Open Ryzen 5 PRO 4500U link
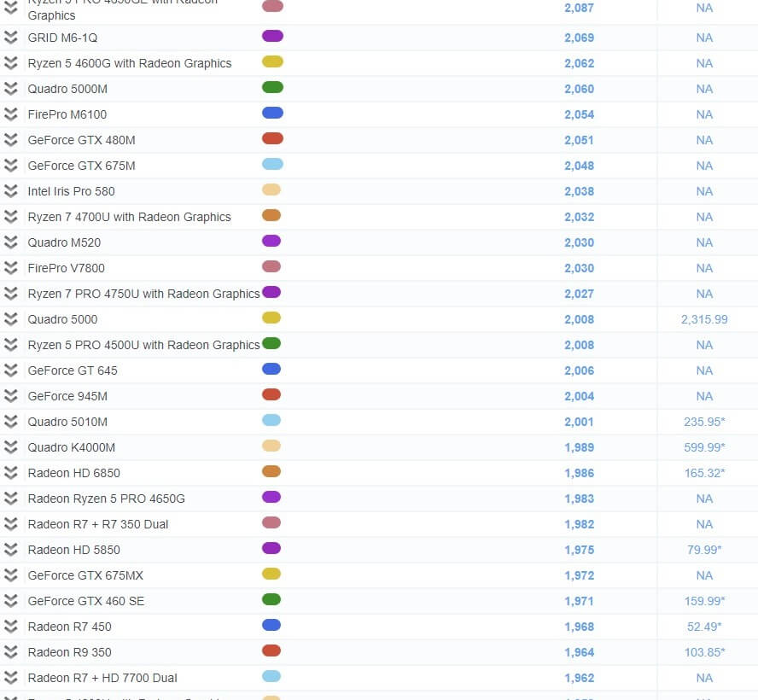This screenshot has height=700, width=758. pos(143,345)
